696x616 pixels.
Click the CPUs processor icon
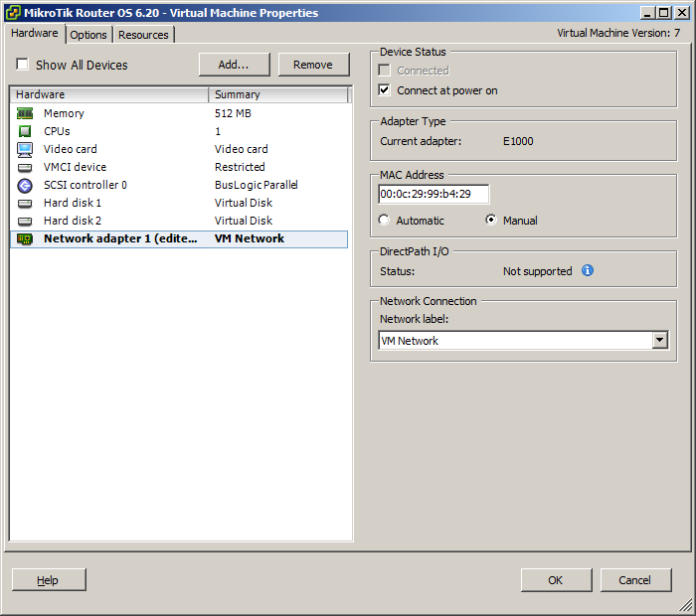tap(25, 131)
